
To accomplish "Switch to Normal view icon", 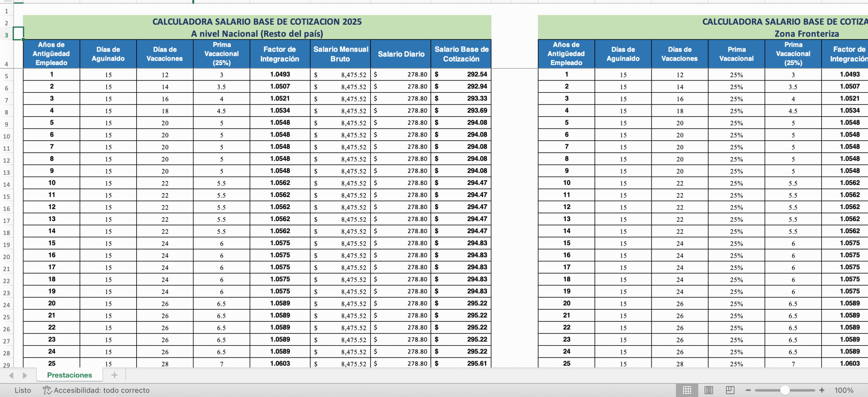I will pos(687,390).
